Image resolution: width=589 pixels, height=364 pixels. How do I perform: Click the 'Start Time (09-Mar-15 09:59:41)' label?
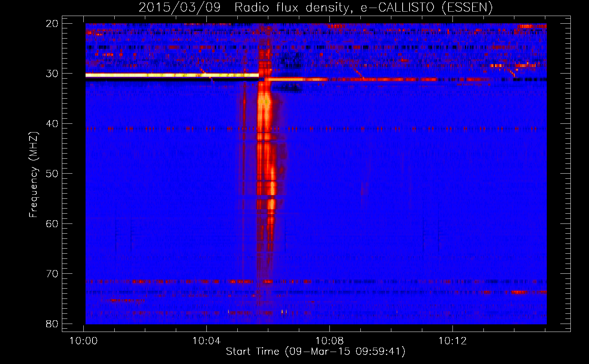tap(316, 352)
